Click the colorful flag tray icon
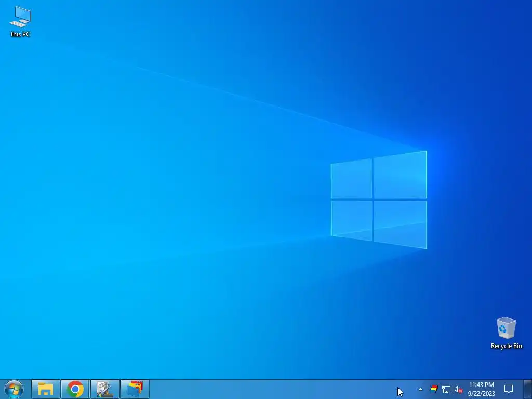Image resolution: width=532 pixels, height=399 pixels. click(x=434, y=389)
